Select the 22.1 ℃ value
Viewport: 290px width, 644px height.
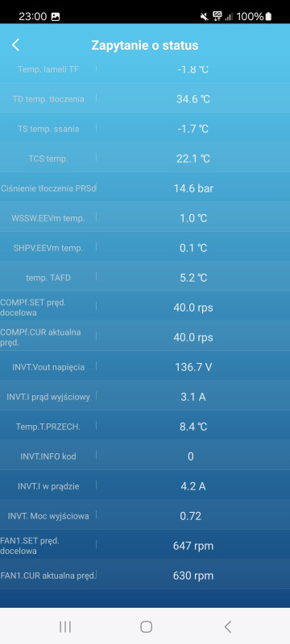click(x=193, y=159)
